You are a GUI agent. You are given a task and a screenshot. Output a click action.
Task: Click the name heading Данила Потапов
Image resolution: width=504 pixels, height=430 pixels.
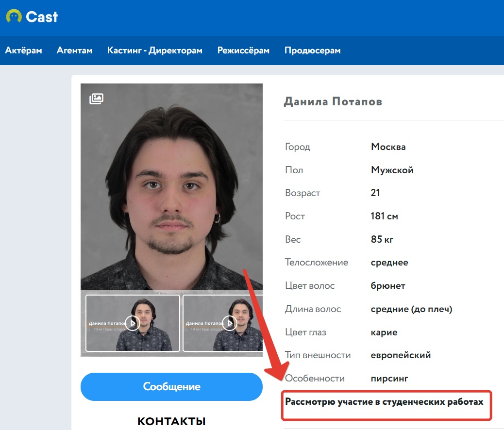[x=333, y=101]
